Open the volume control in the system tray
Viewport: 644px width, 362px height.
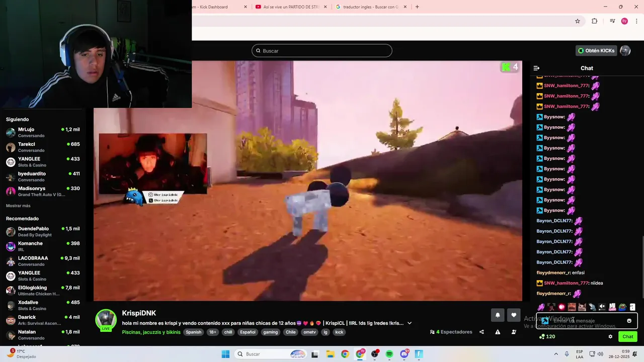tap(601, 354)
